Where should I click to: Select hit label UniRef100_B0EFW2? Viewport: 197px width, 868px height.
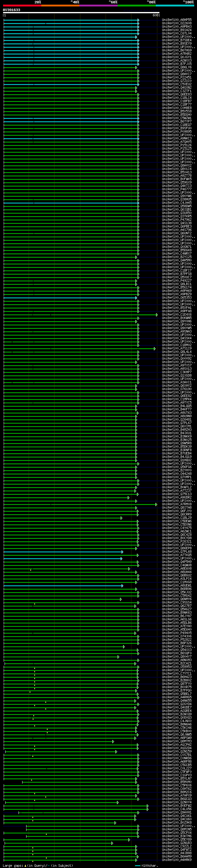(x=177, y=806)
